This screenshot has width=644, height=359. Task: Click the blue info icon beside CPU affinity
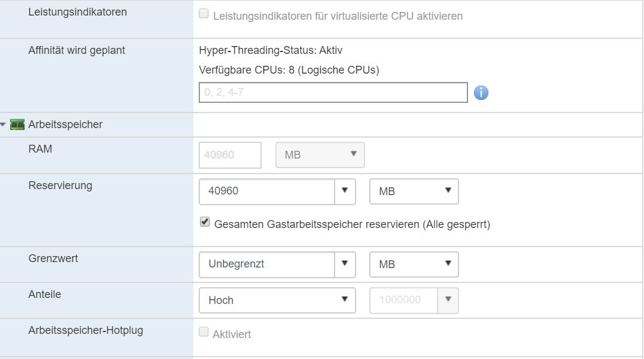coord(481,93)
